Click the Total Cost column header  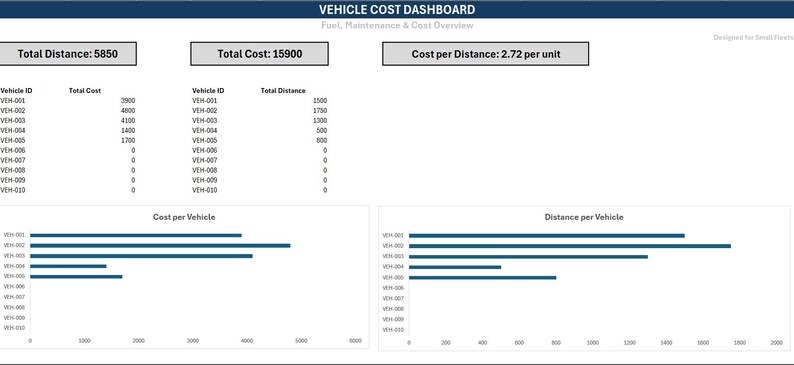pos(85,91)
